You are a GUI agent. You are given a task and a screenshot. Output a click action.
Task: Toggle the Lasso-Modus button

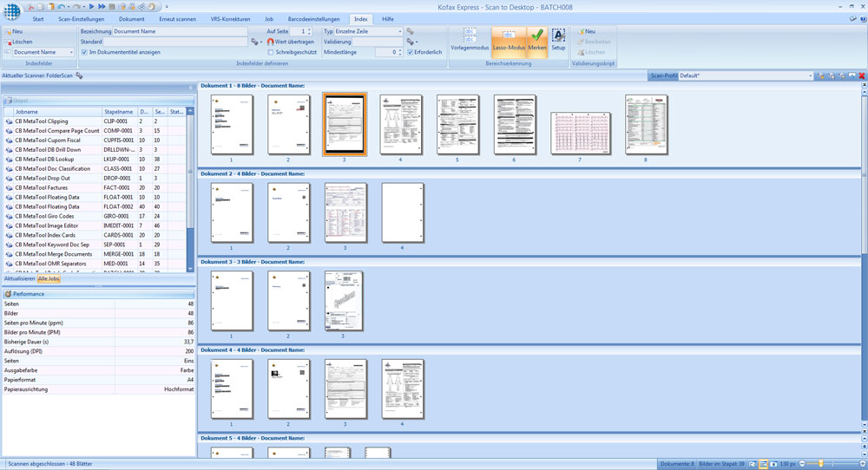pos(508,37)
